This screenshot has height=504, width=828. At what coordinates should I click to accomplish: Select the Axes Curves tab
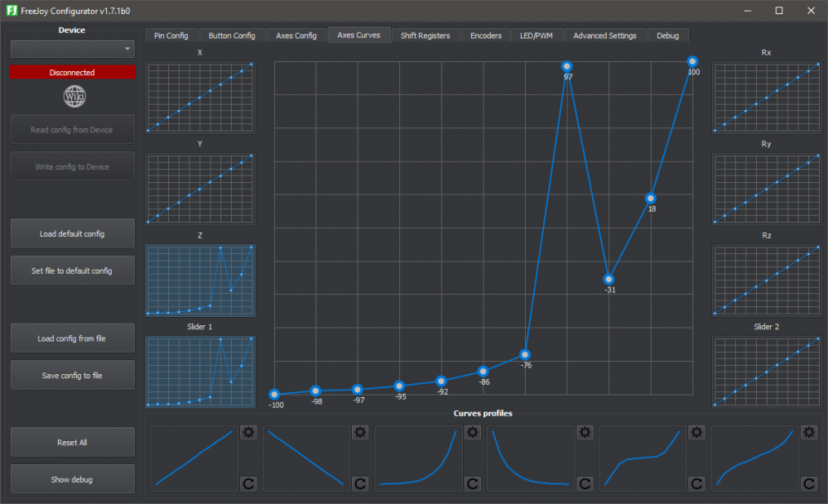coord(359,35)
